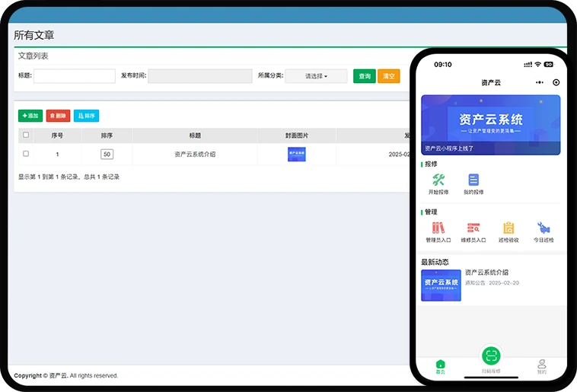The height and width of the screenshot is (392, 577).
Task: Tap the green 扫码报修 scan button
Action: [x=491, y=356]
